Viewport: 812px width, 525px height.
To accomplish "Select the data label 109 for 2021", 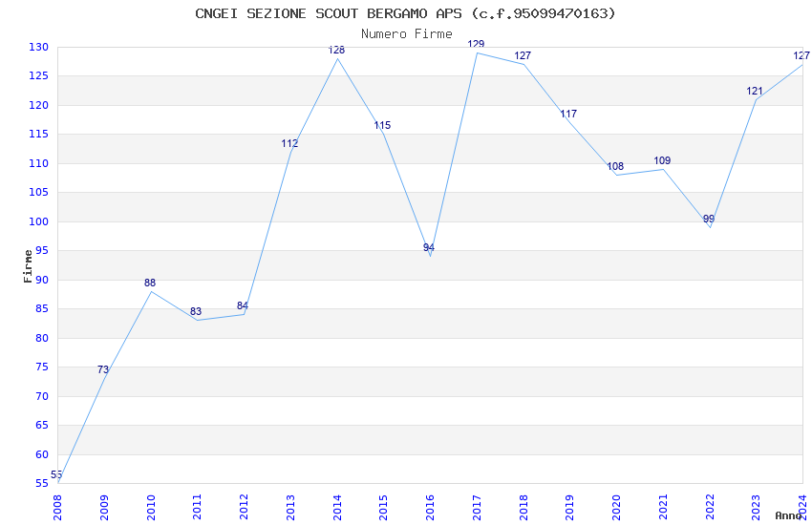I will (x=662, y=161).
